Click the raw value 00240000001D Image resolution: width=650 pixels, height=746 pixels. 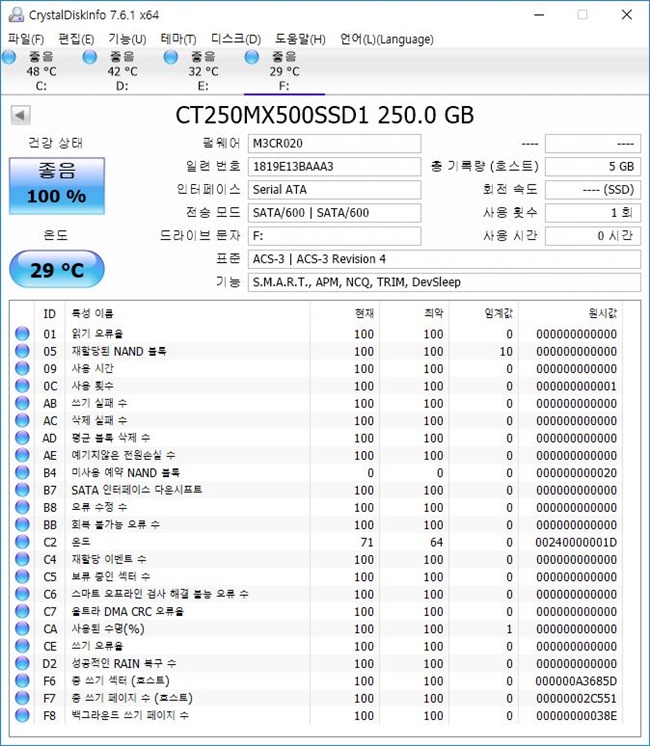[576, 542]
